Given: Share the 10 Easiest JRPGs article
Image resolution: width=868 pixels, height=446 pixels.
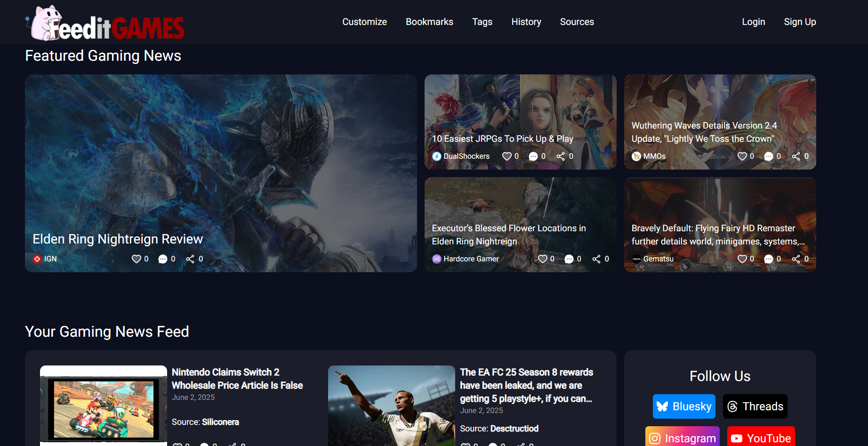Looking at the screenshot, I should pos(561,156).
